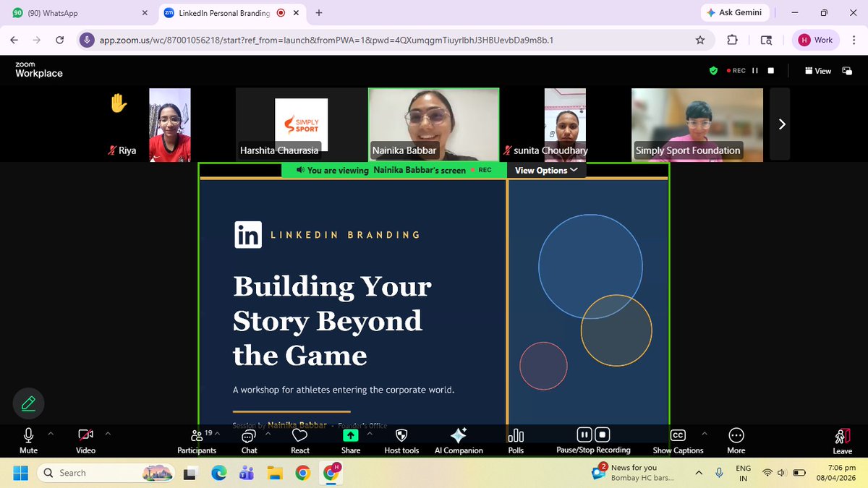
Task: Open the Participants panel
Action: click(x=197, y=440)
